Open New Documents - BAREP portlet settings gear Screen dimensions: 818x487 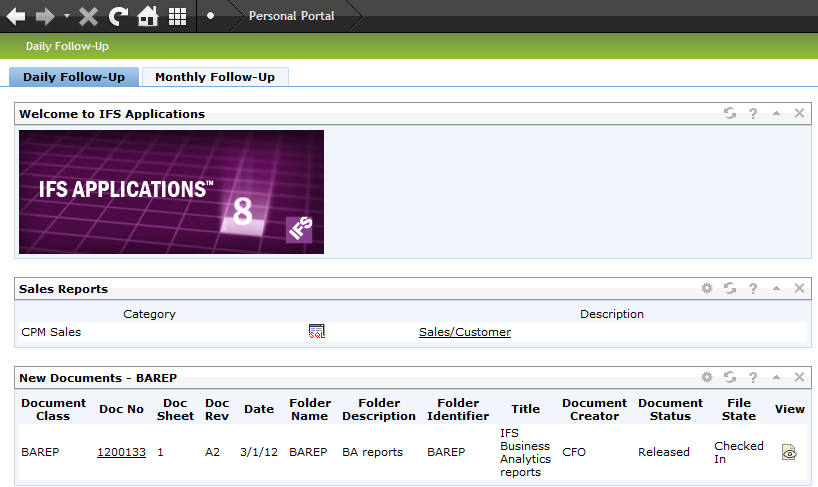coord(707,377)
